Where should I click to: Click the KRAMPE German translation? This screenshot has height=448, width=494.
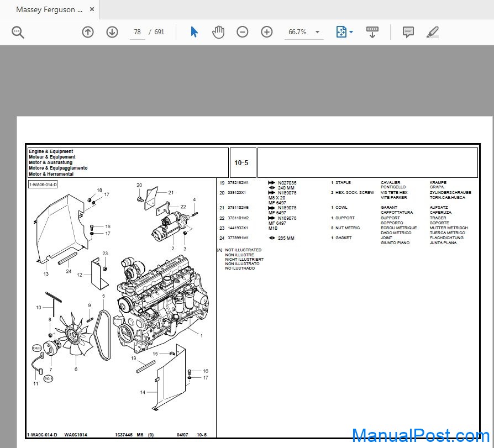pos(438,183)
